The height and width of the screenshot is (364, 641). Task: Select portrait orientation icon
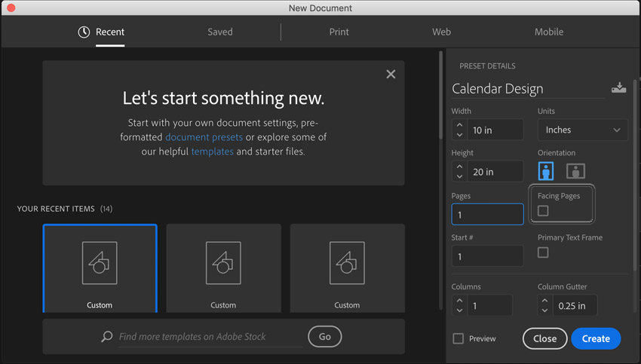pos(546,171)
